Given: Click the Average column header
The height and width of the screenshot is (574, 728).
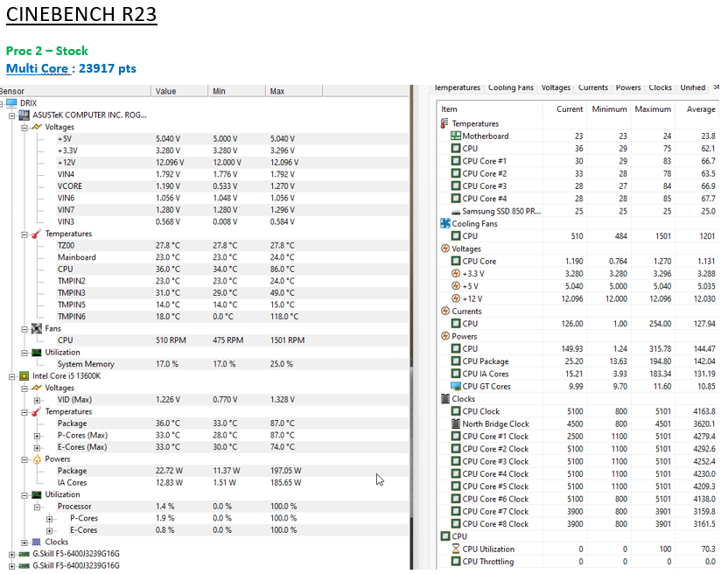Looking at the screenshot, I should [x=696, y=109].
